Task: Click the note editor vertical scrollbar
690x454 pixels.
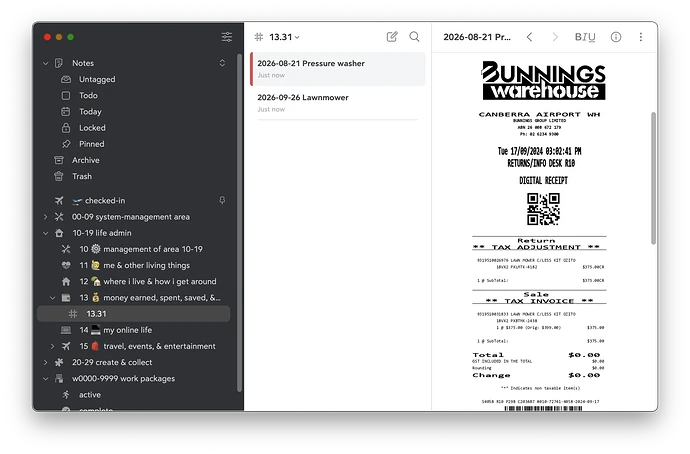Action: (x=653, y=178)
